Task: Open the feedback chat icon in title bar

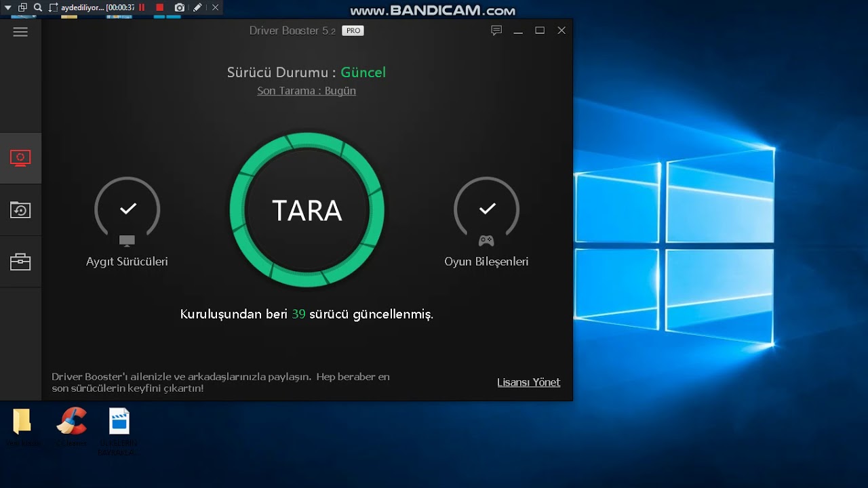Action: coord(496,30)
